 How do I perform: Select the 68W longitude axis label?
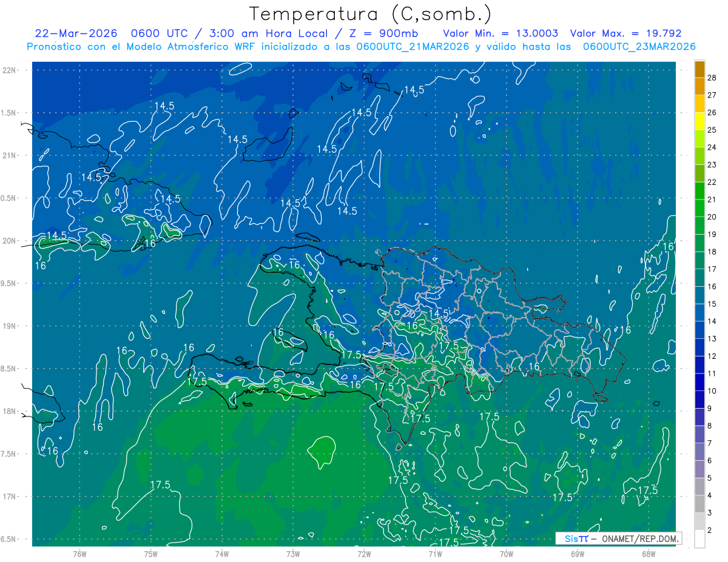pos(648,554)
